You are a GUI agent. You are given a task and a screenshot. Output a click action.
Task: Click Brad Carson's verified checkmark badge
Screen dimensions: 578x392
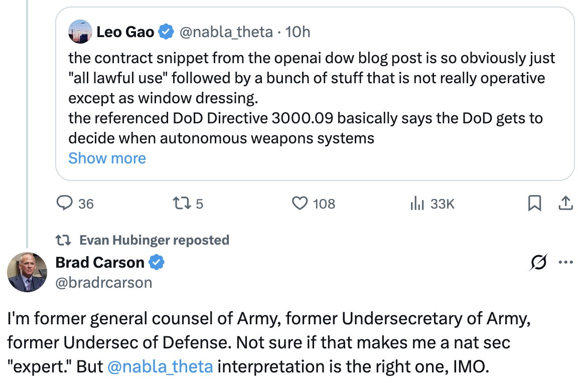157,262
